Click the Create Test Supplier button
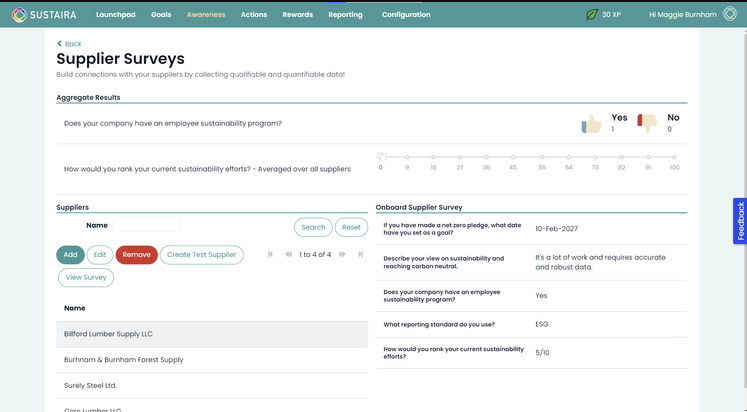 pos(201,255)
